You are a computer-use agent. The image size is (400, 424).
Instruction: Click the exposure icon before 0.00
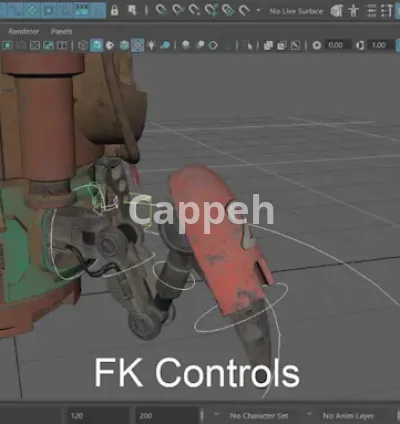click(317, 45)
